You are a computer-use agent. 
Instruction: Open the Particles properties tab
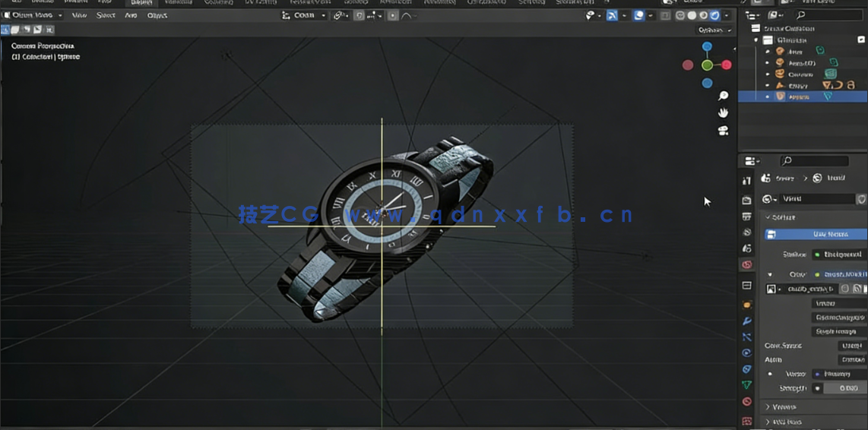tap(746, 337)
